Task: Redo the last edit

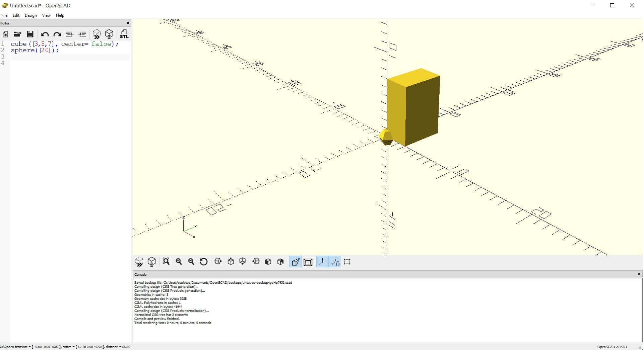Action: coord(57,34)
